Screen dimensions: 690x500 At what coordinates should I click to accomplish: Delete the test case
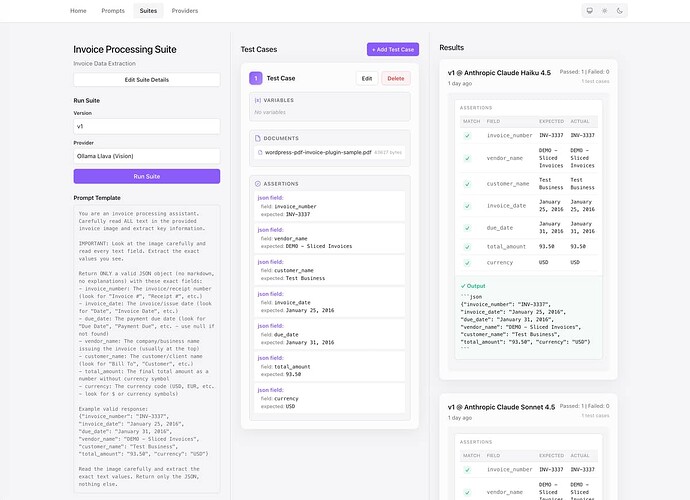[x=396, y=78]
